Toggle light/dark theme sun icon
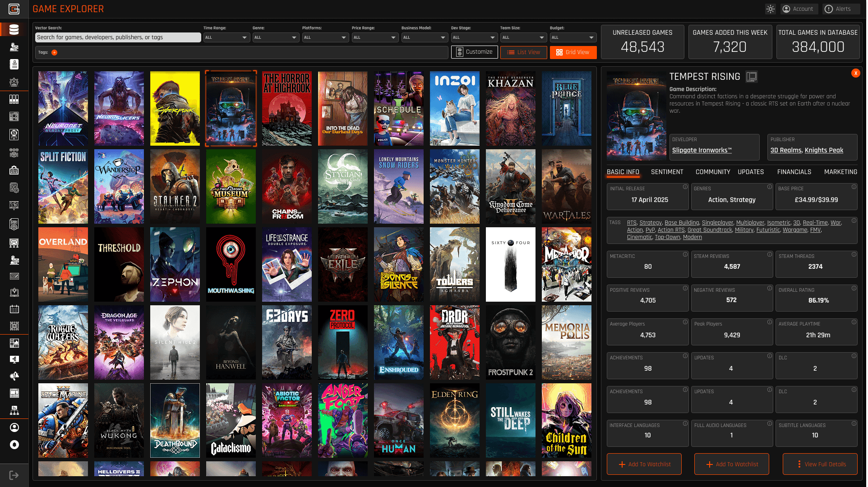Screen dimensions: 868x487 tap(770, 9)
